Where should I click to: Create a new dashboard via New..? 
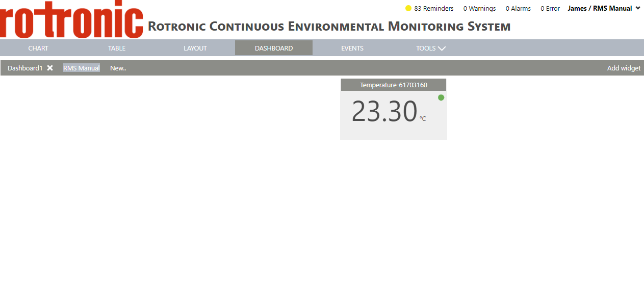[118, 68]
